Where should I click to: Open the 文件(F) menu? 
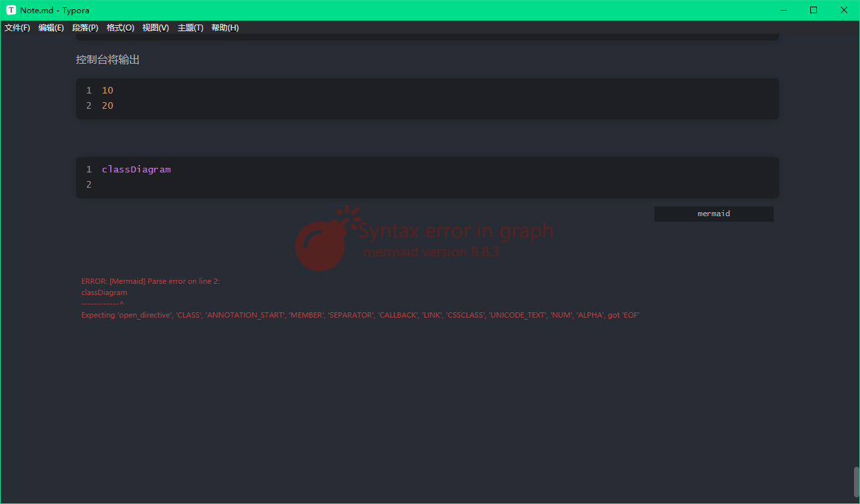17,28
